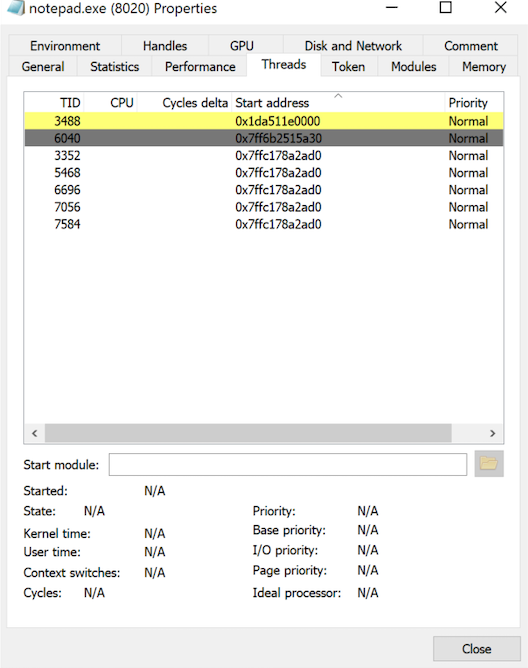Screen dimensions: 528x668
Task: Click the horizontal scrollbar thumb
Action: [248, 433]
